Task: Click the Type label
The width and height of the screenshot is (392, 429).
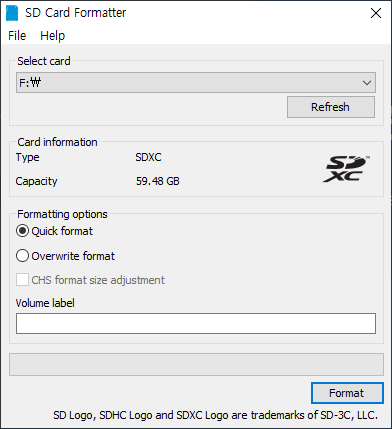Action: (x=27, y=157)
